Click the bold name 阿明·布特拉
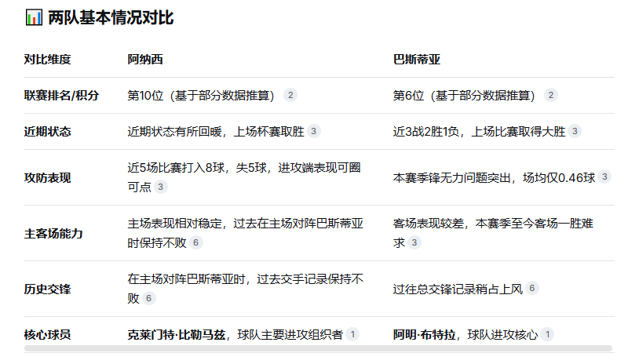628x364 pixels. 425,335
